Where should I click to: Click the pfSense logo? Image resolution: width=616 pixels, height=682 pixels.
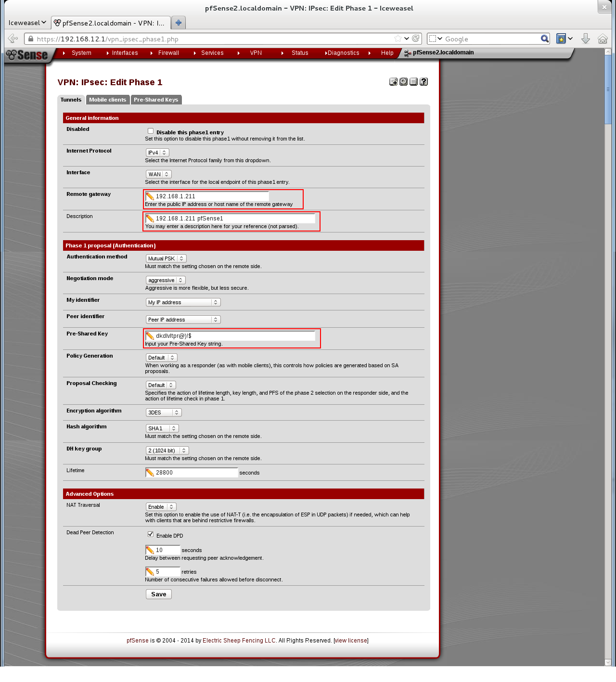(28, 55)
